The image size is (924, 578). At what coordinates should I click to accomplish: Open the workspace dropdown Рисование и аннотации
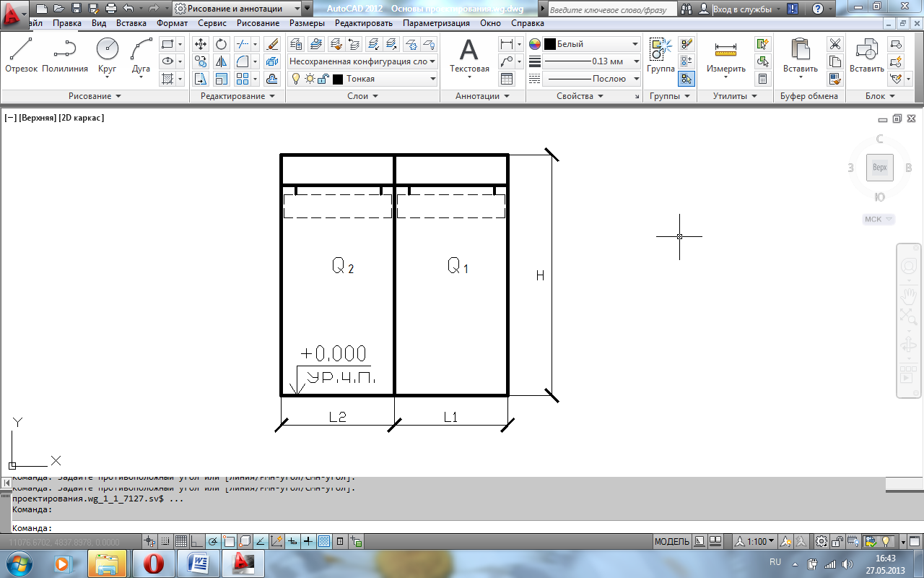238,9
